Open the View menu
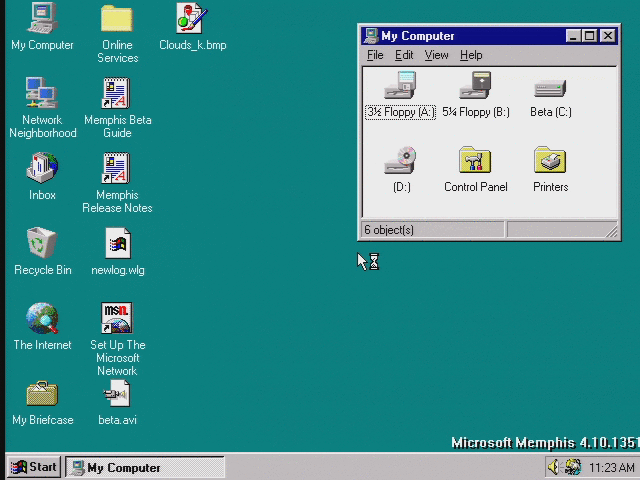Viewport: 640px width, 480px height. point(436,55)
